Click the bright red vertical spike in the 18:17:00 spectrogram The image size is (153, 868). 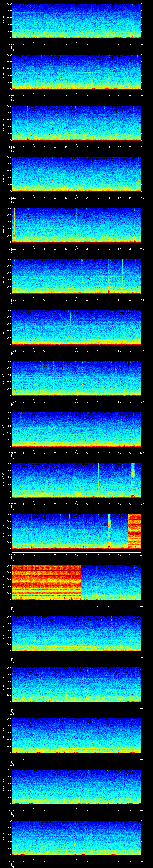(x=52, y=174)
